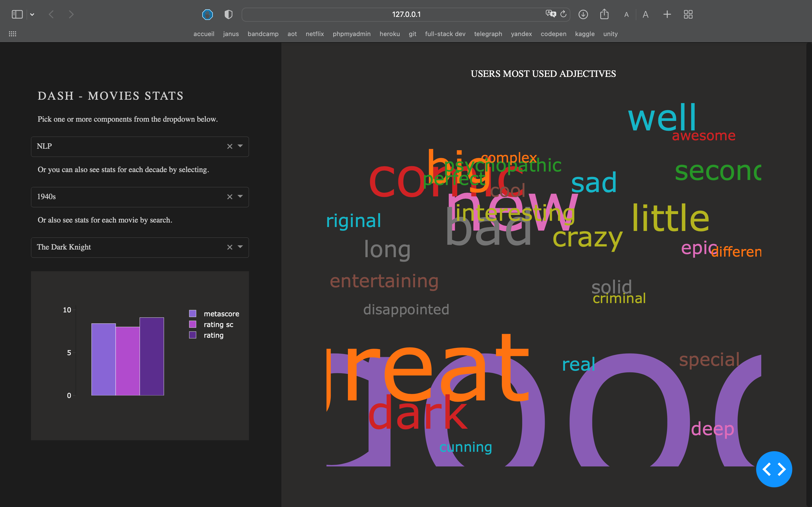Toggle rating series in chart legend
The width and height of the screenshot is (812, 507).
coord(213,335)
